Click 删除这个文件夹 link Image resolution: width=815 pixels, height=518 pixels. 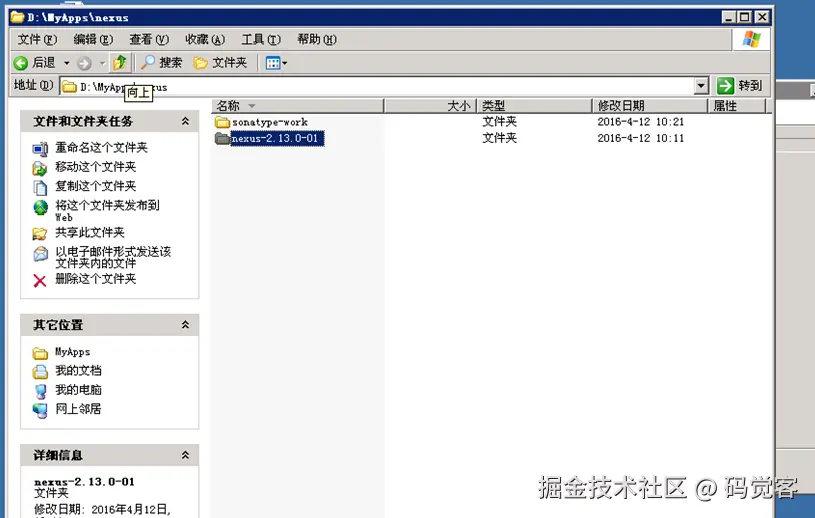point(96,279)
